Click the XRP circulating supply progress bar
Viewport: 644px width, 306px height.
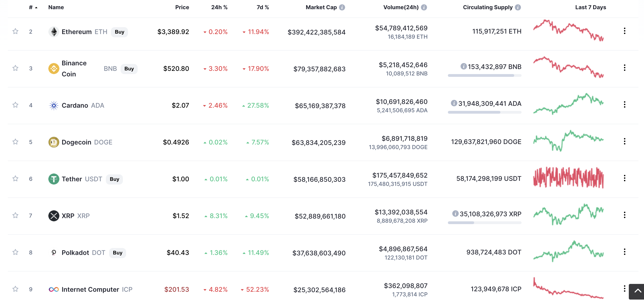(x=484, y=223)
